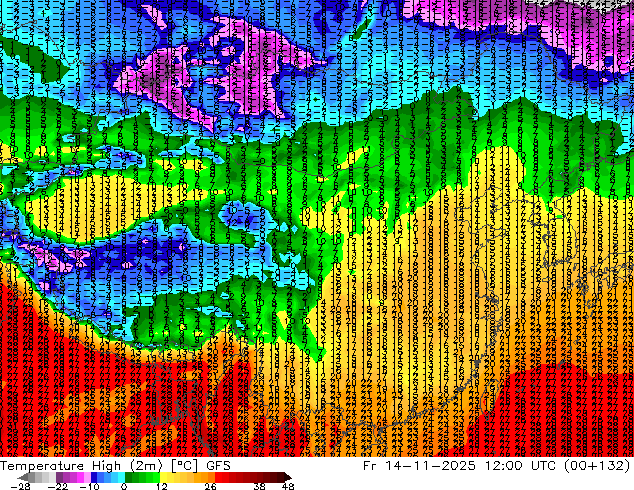The image size is (634, 490).
Task: Click the "-10" legend label
Action: 89,486
